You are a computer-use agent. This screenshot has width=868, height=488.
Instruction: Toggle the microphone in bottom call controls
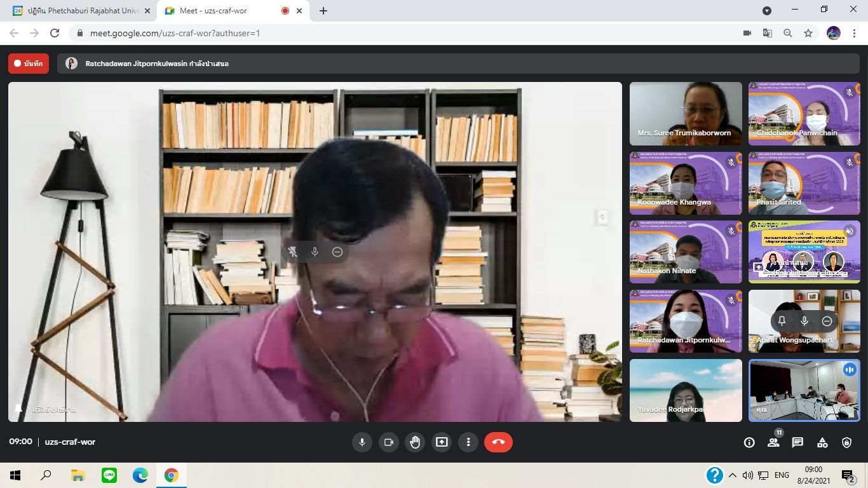point(362,442)
